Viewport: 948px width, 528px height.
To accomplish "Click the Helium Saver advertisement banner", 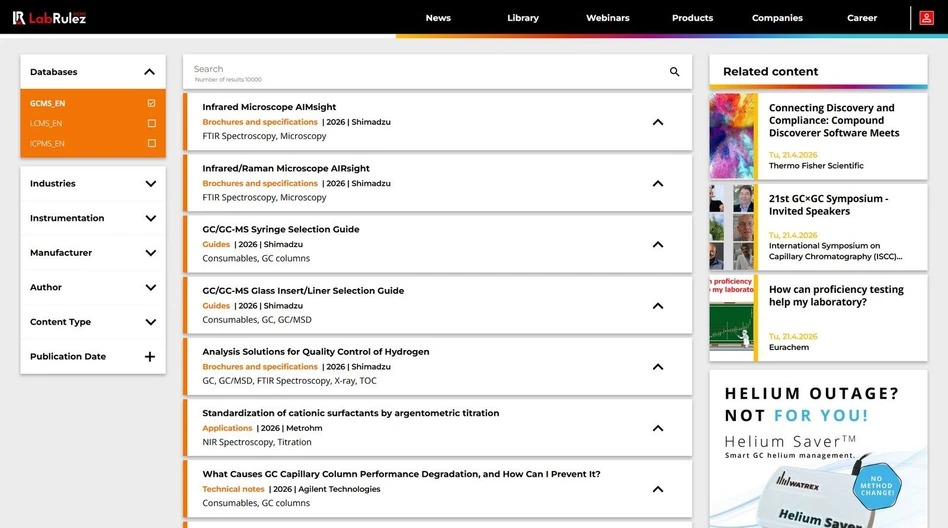I will pyautogui.click(x=818, y=450).
